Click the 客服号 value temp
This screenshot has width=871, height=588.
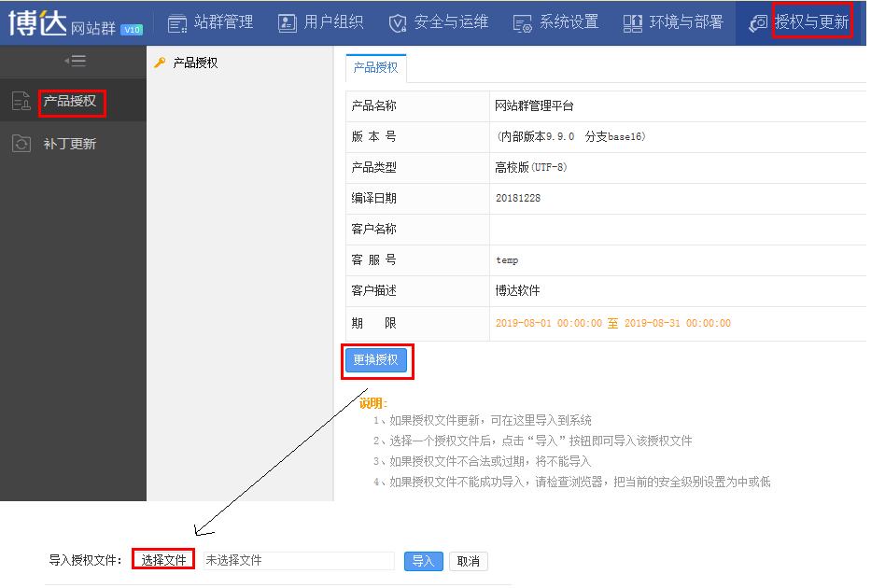[507, 259]
